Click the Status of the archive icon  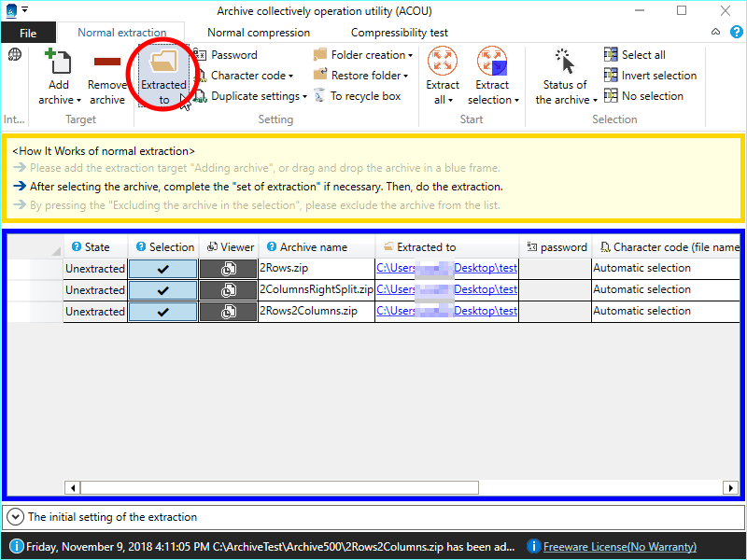tap(565, 62)
